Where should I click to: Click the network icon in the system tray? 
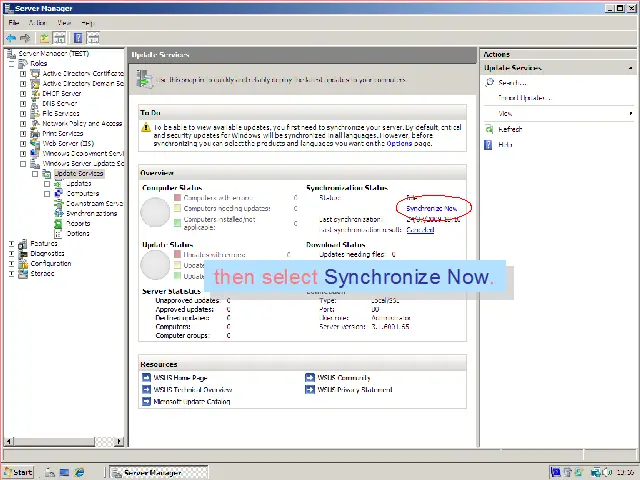click(x=596, y=472)
